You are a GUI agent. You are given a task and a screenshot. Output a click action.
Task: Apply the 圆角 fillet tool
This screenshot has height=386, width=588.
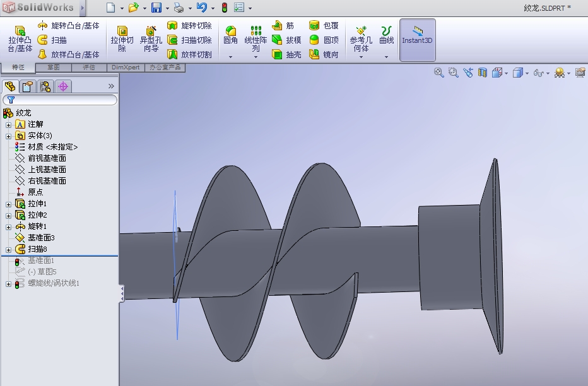pos(230,35)
